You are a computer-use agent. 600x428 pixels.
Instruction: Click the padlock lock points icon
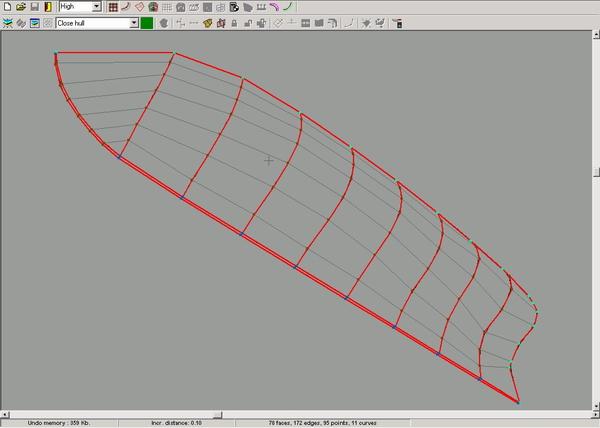(x=234, y=23)
